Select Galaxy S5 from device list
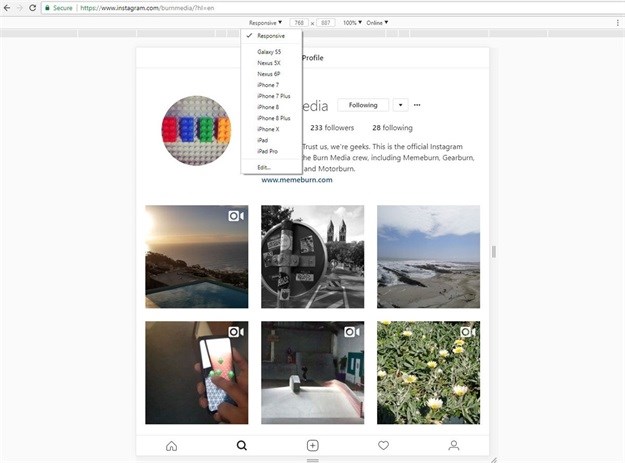Image resolution: width=625 pixels, height=463 pixels. click(268, 51)
